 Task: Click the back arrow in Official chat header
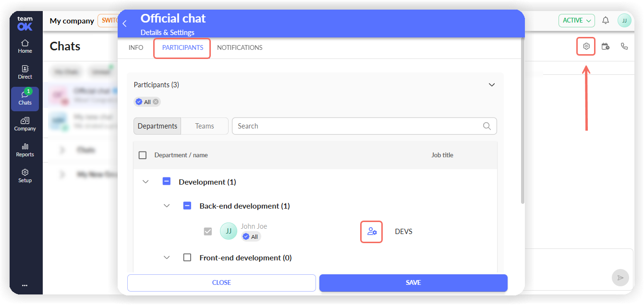click(124, 23)
